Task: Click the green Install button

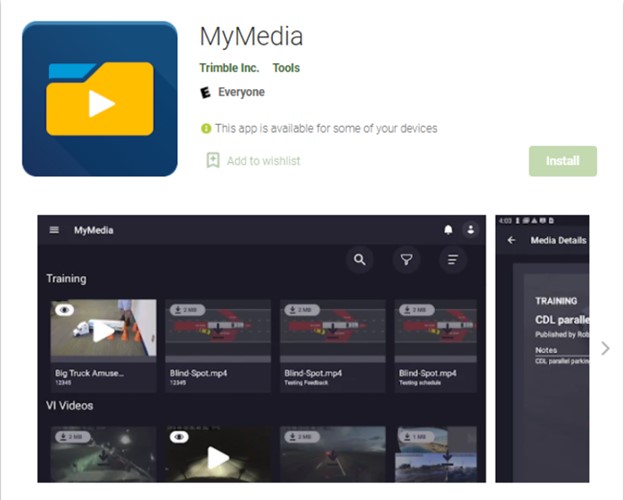Action: pyautogui.click(x=563, y=161)
